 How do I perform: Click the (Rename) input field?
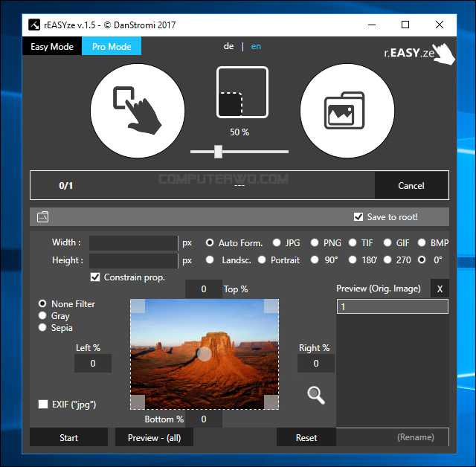pos(393,437)
